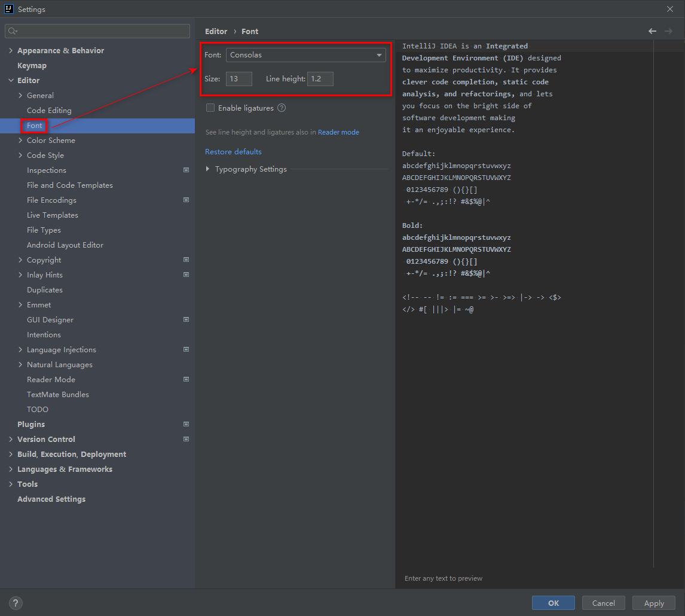Expand Build, Execution, Deployment node
The height and width of the screenshot is (616, 685).
click(11, 455)
